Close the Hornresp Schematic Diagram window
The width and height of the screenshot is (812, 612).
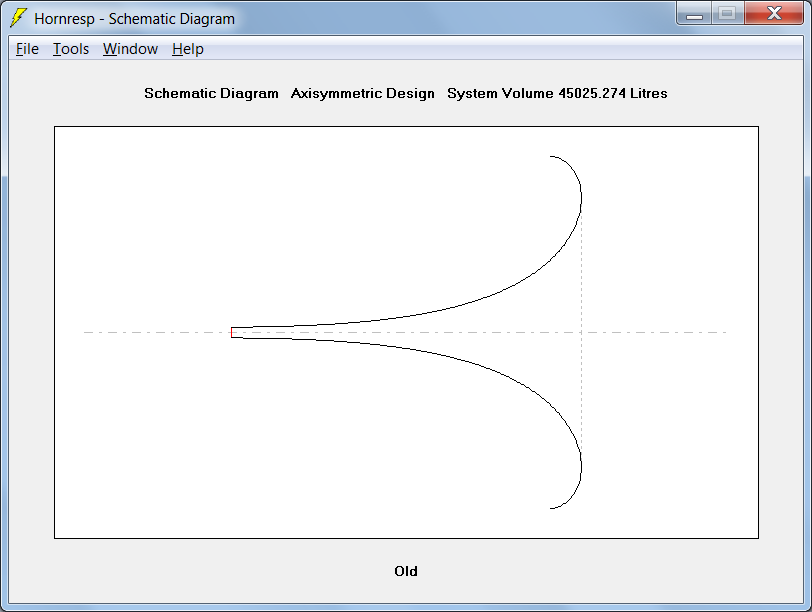[774, 13]
